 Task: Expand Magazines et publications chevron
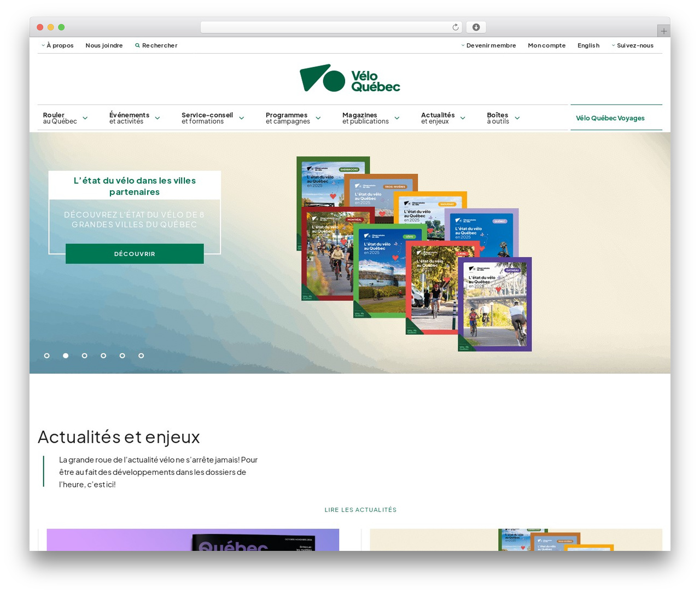pos(396,118)
